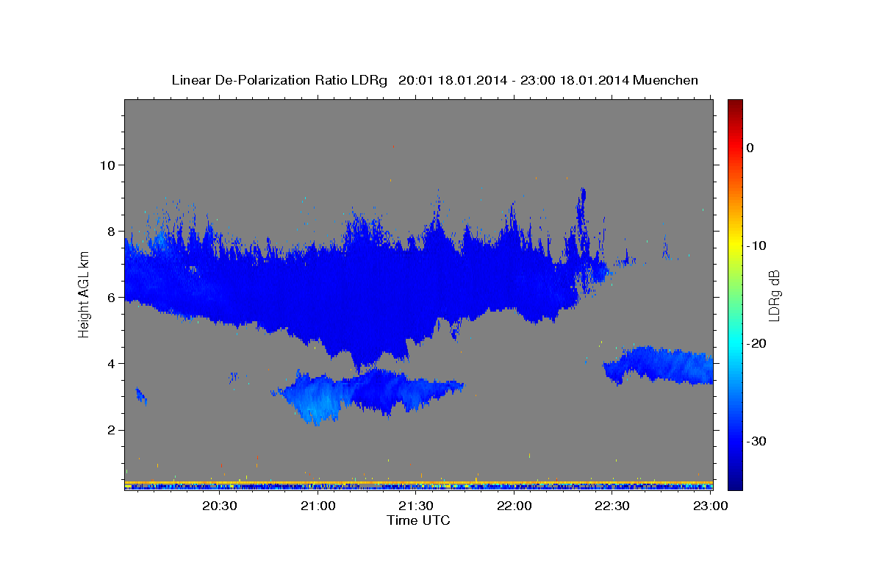882x588 pixels.
Task: Click the height tick label 4
Action: point(112,363)
